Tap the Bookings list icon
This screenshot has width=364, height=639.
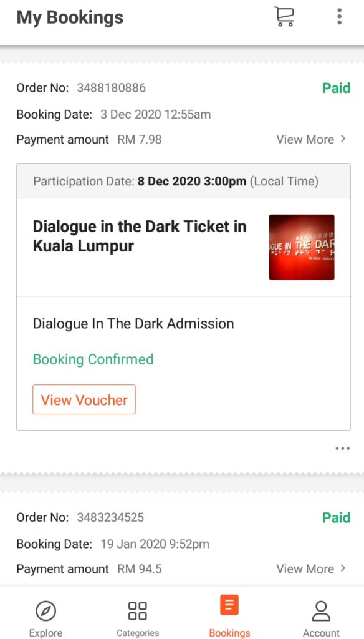[229, 605]
